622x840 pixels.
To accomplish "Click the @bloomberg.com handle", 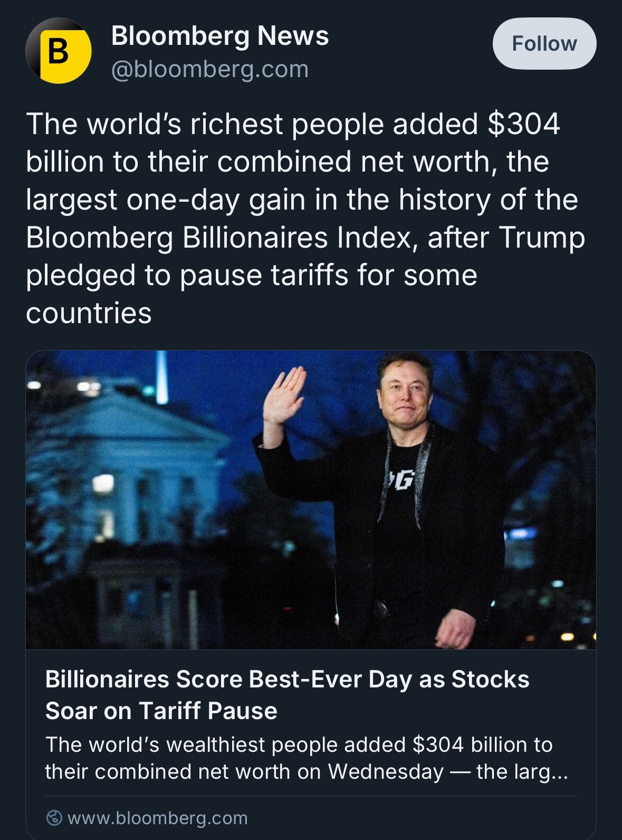I will (210, 69).
